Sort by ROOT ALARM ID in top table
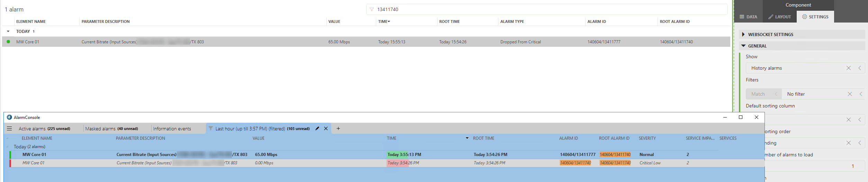The width and height of the screenshot is (868, 182). coord(675,21)
